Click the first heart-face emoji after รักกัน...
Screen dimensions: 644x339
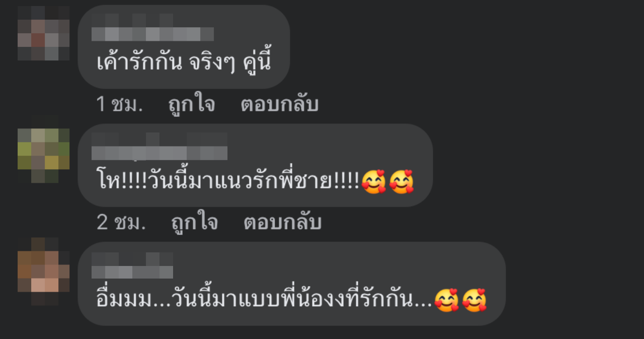coord(447,300)
